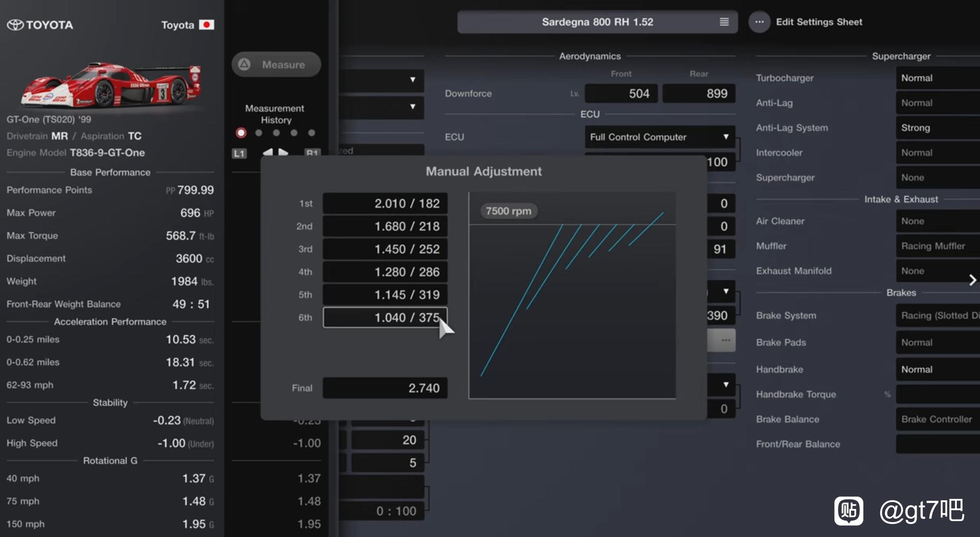The width and height of the screenshot is (980, 537).
Task: Open the second dropdown arrow left of Downforce
Action: coord(412,107)
